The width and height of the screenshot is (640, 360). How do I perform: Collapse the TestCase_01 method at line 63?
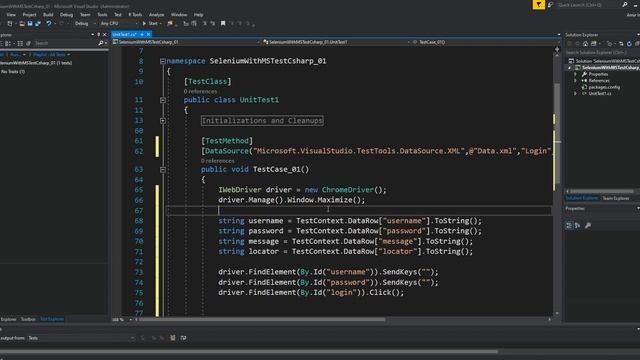click(x=163, y=169)
